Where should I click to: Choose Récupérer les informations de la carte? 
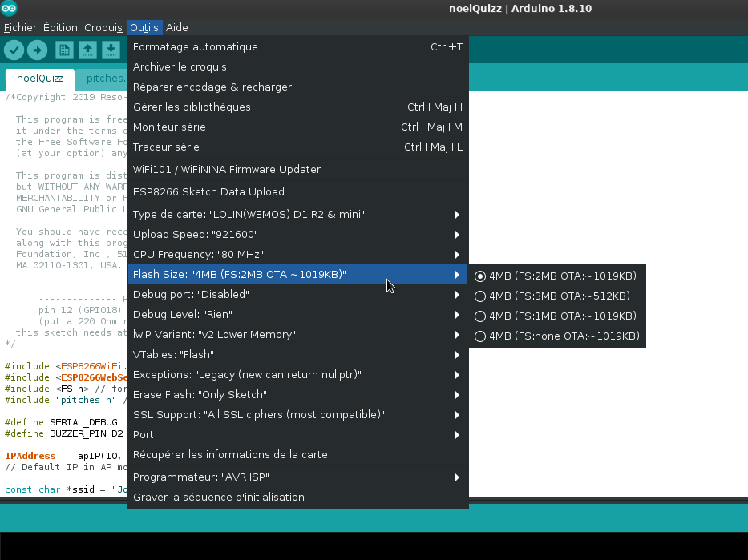(x=297, y=455)
